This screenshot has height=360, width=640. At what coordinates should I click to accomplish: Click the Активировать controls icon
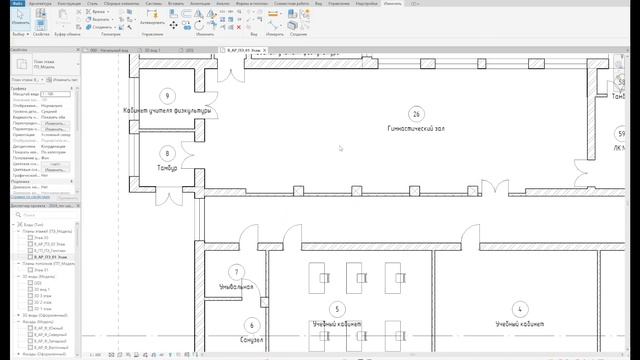tap(152, 18)
